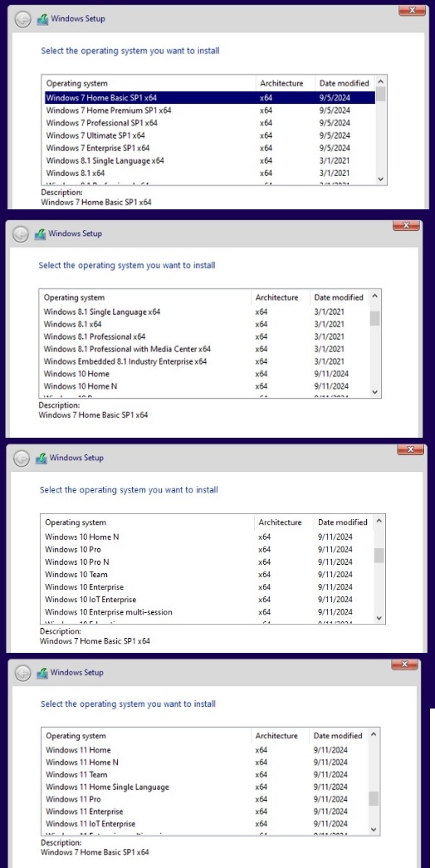
Task: Choose Windows 10 Enterprise multi-session
Action: pyautogui.click(x=208, y=611)
